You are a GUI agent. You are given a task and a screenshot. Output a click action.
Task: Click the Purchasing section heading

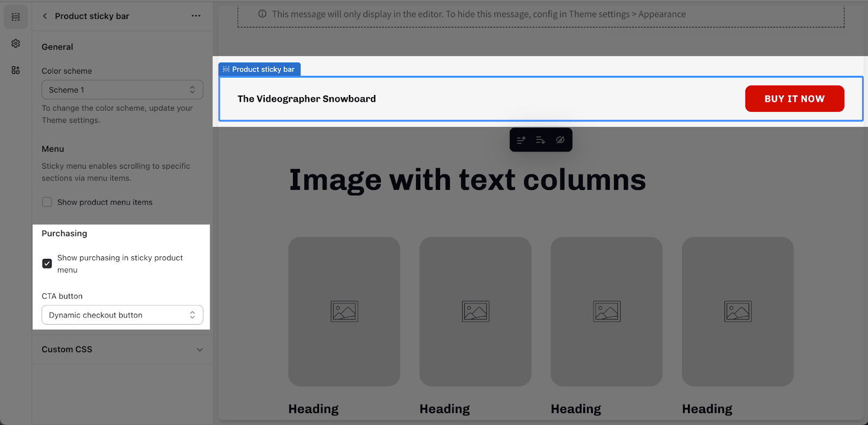65,233
